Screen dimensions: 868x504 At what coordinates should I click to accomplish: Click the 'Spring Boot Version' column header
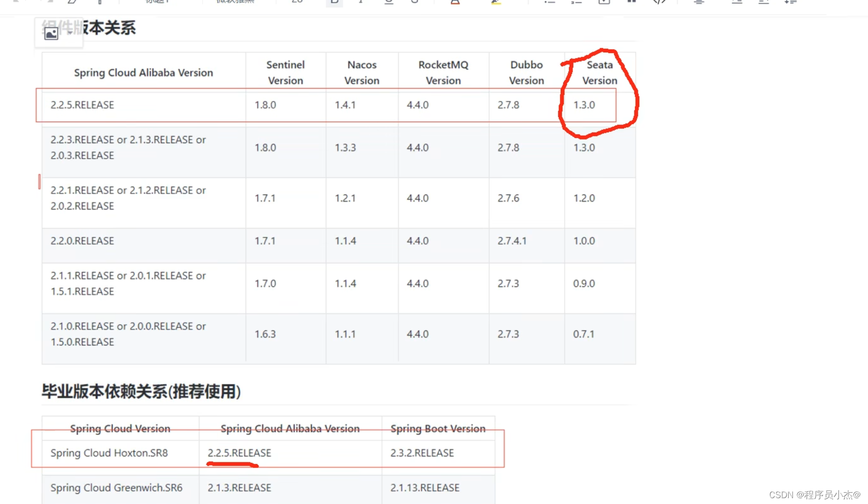pyautogui.click(x=438, y=429)
